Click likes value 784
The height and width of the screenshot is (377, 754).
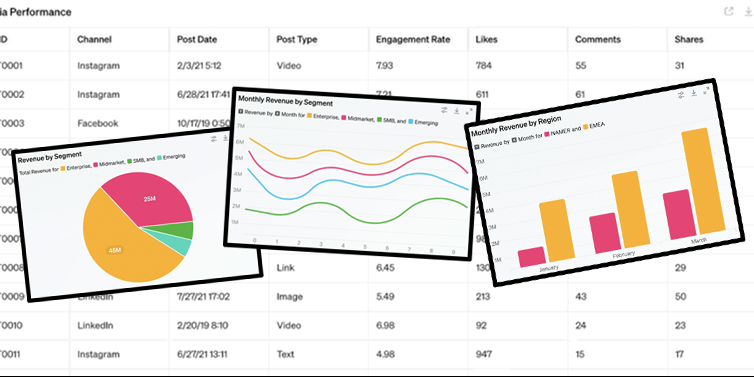(x=483, y=65)
